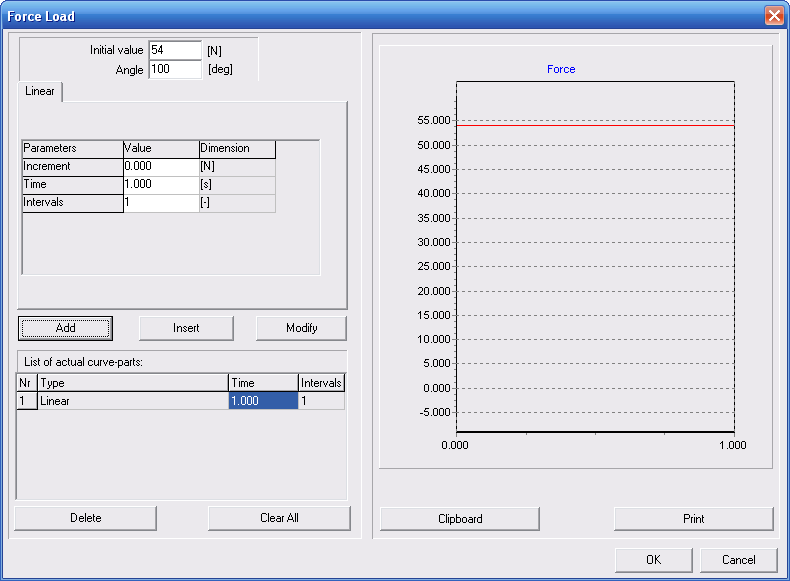The image size is (790, 581).
Task: Click the Intervals parameter label
Action: pos(73,203)
